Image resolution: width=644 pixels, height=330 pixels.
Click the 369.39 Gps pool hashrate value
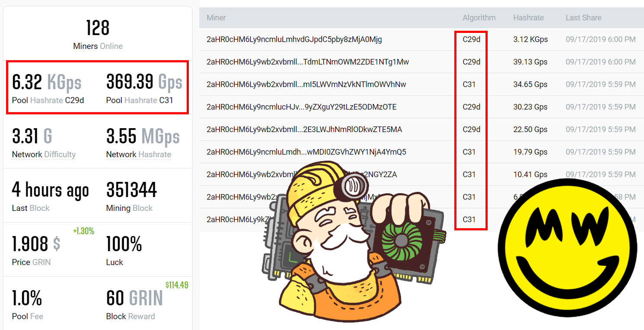[x=144, y=82]
